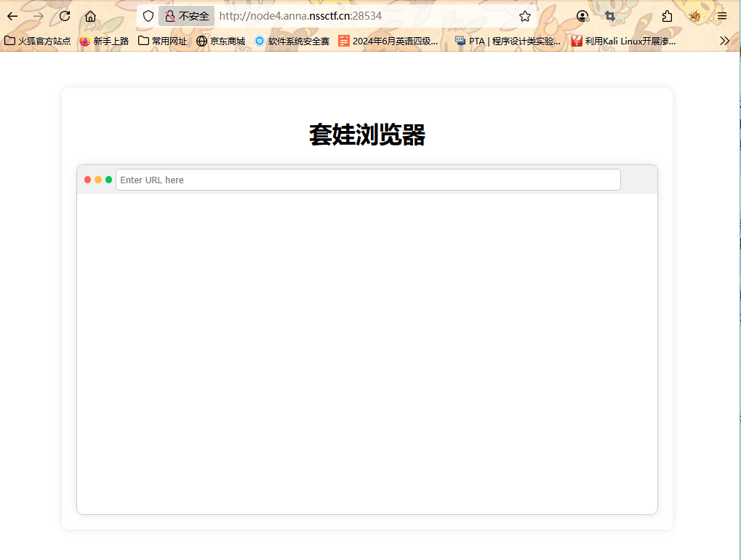Click the green dot in 套娃浏览器
Image resolution: width=741 pixels, height=560 pixels.
(x=109, y=180)
